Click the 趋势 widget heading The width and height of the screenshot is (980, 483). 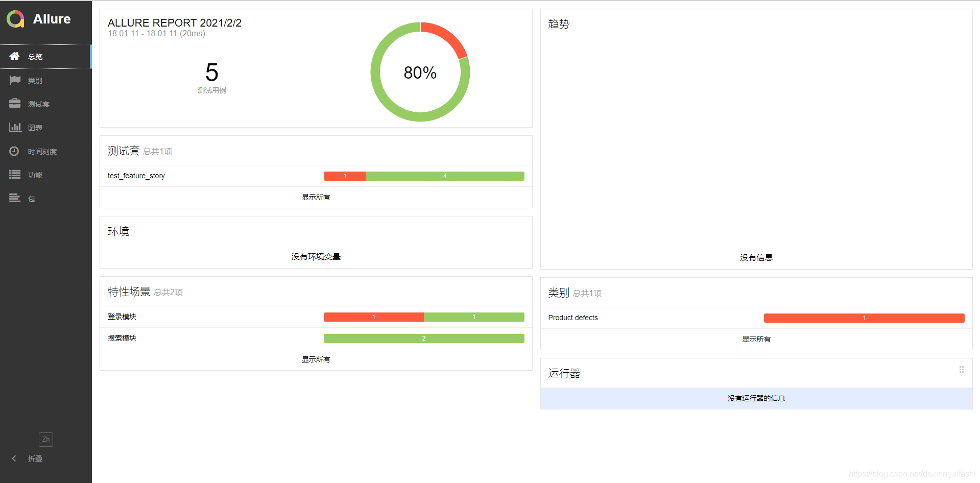point(559,24)
